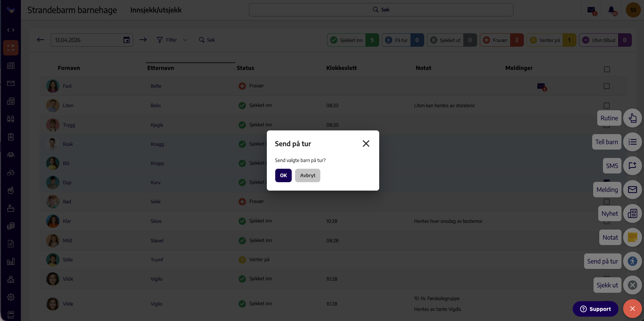Open the yellow Notat sticky note icon
The image size is (644, 321).
(632, 237)
